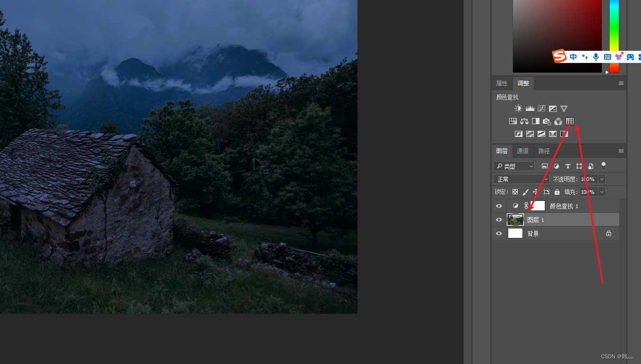Filter layers by shape layers icon

579,166
